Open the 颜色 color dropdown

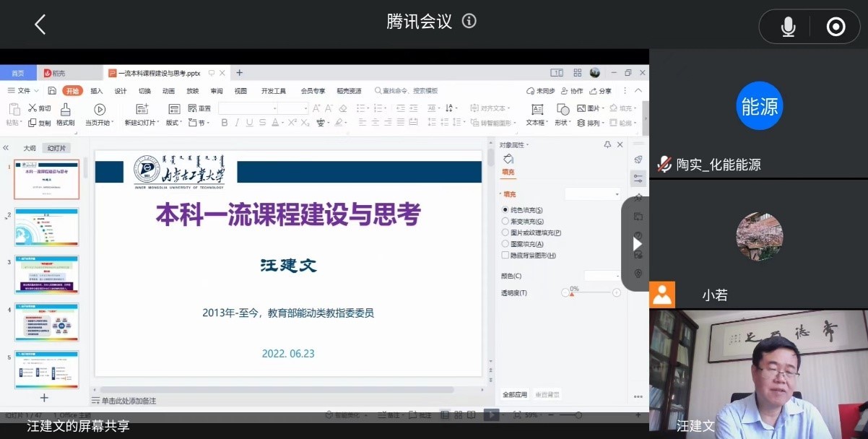point(602,276)
